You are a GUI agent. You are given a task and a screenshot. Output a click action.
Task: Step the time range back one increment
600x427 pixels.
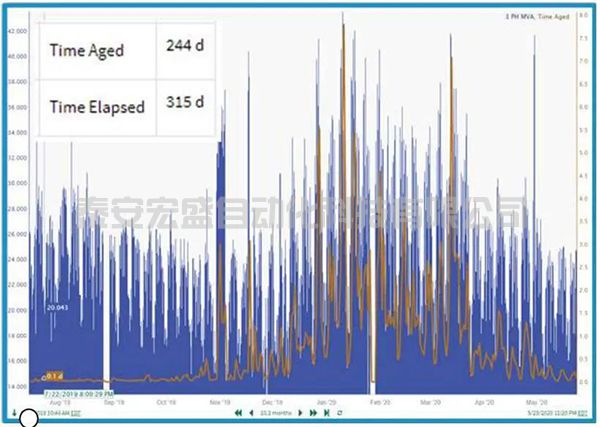[x=249, y=412]
